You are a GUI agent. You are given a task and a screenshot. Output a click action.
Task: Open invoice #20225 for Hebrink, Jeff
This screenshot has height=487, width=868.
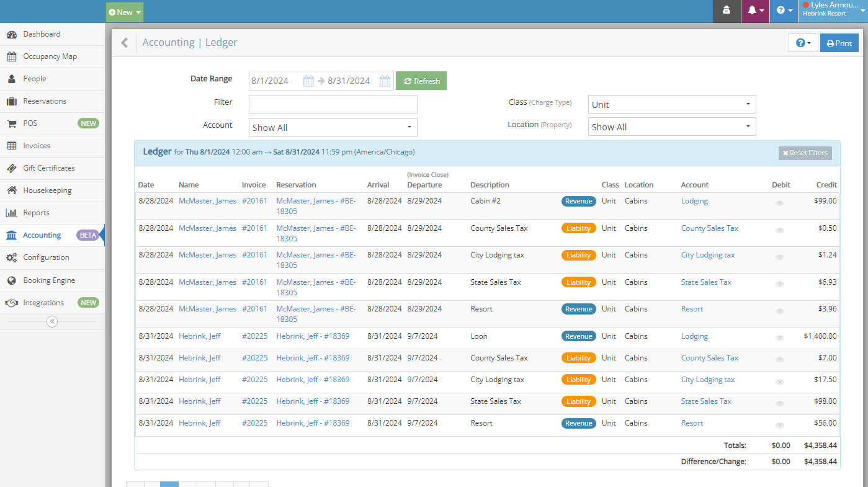point(254,336)
